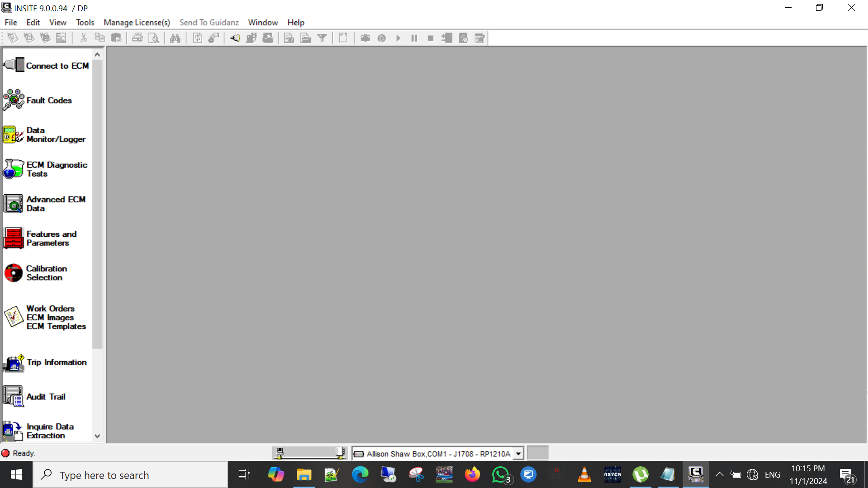Click the sidebar scroll up arrow
This screenshot has height=488, width=868.
click(x=97, y=55)
